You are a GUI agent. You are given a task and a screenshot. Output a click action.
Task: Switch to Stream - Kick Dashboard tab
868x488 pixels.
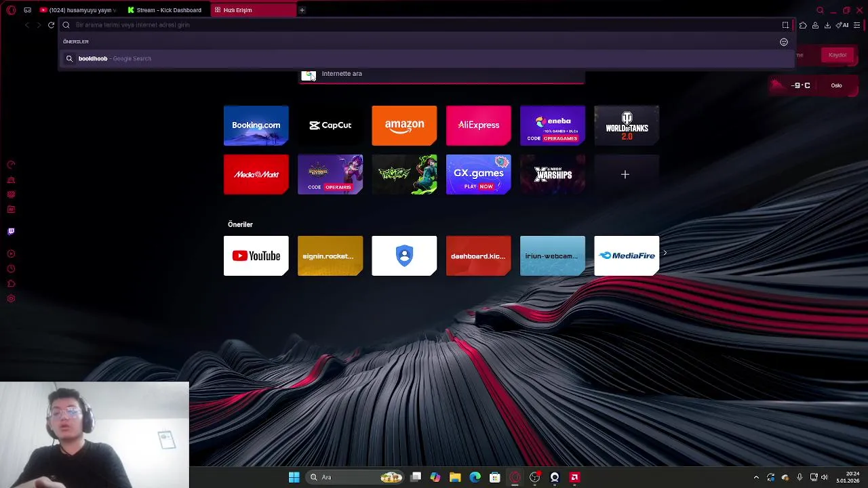(x=165, y=10)
